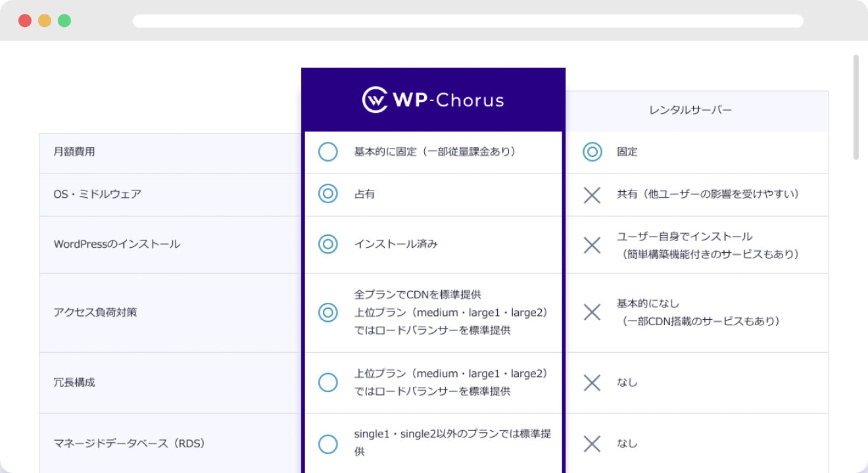Click the browser address bar

[x=468, y=21]
